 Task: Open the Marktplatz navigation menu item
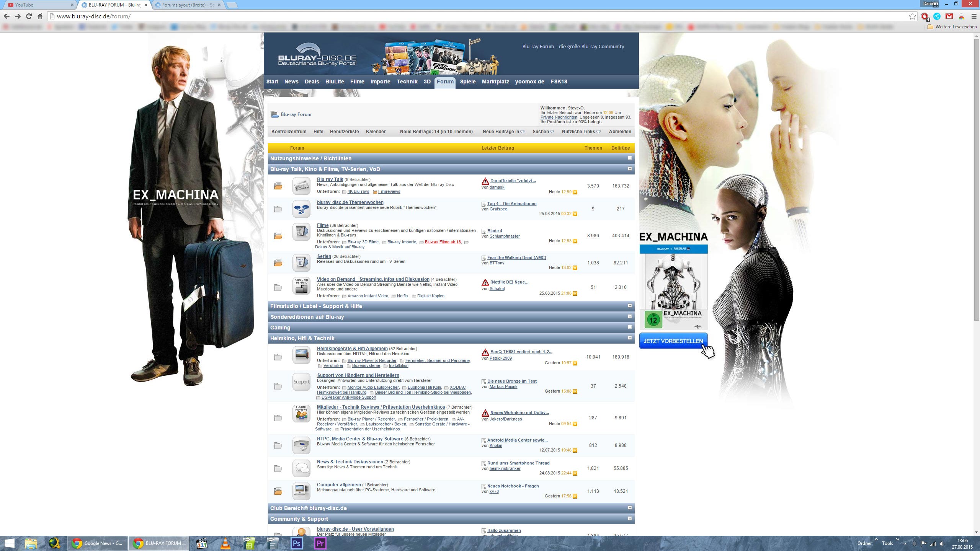(x=495, y=82)
